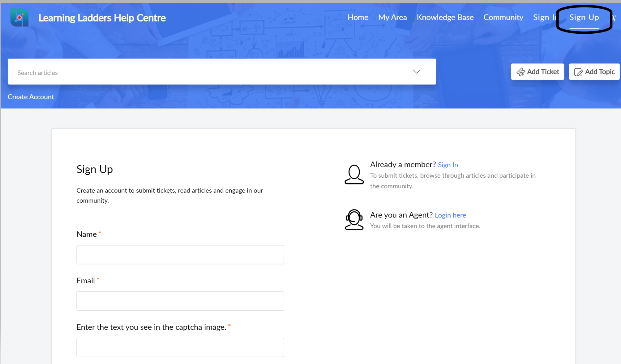Click Sign In link for existing members

click(448, 165)
